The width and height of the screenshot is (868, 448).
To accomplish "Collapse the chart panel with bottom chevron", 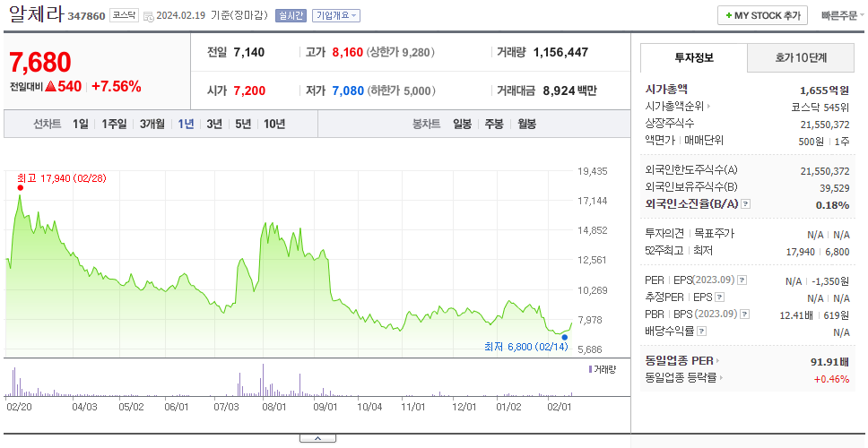I will [317, 439].
